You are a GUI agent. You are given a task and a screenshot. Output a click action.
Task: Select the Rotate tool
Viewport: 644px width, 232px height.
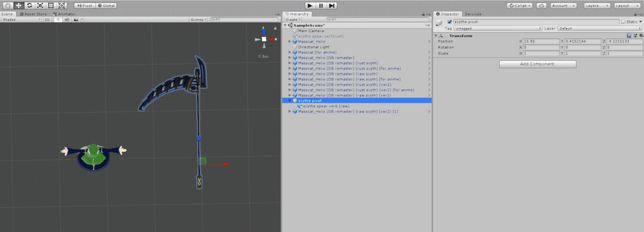tap(29, 5)
